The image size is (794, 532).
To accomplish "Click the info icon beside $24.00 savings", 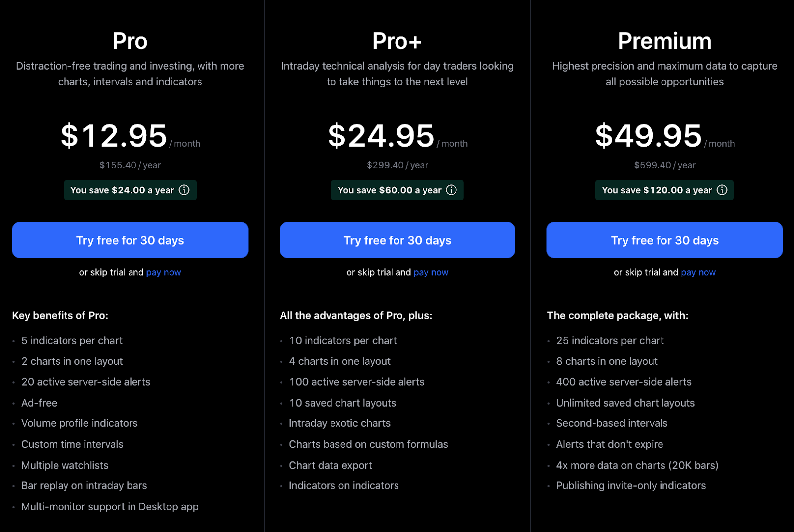I will pos(184,190).
